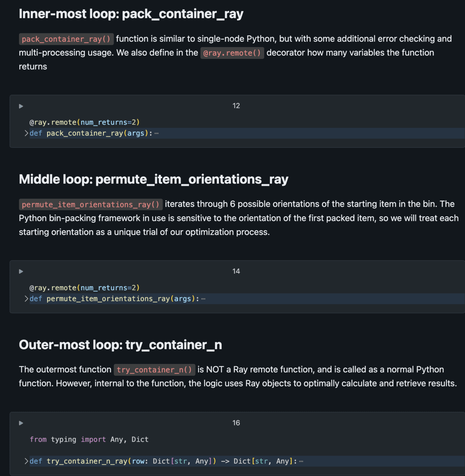Unfold the try_container_n_ray function definition
Viewport: 465px width, 476px height.
coord(26,461)
